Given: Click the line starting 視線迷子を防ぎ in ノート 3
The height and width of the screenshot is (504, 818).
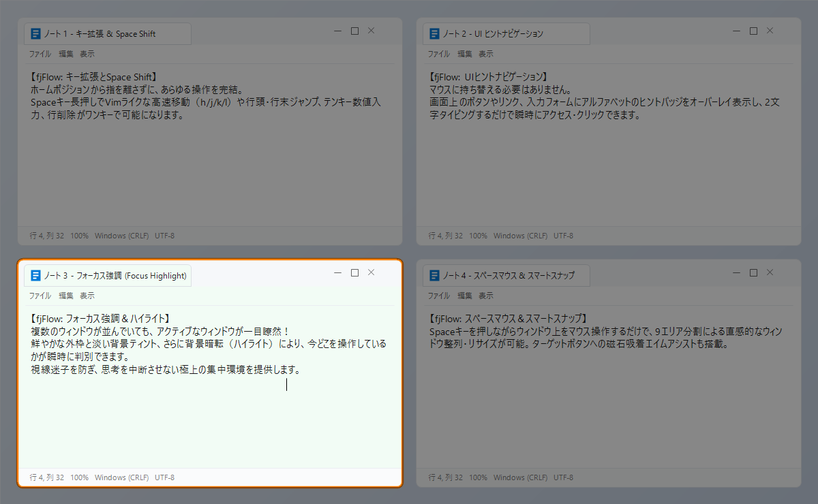Looking at the screenshot, I should click(166, 371).
